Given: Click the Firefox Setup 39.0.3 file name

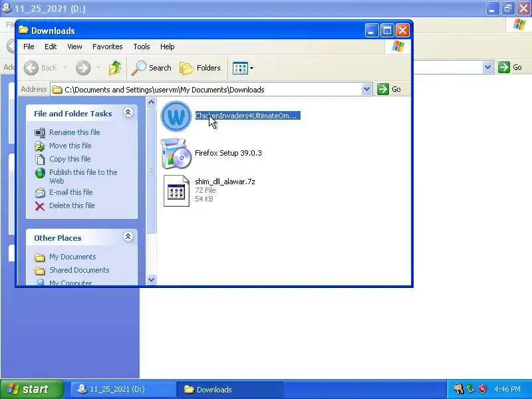Looking at the screenshot, I should [228, 153].
